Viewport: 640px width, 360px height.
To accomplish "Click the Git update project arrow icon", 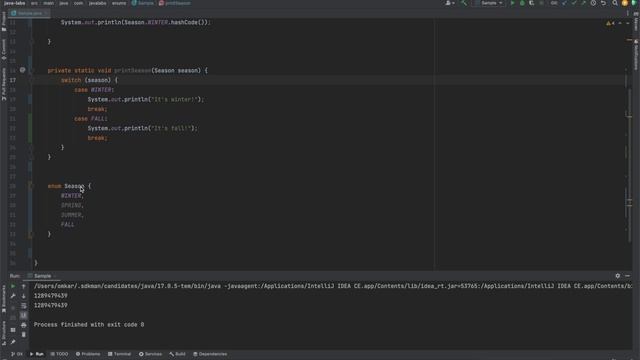I will point(564,3).
